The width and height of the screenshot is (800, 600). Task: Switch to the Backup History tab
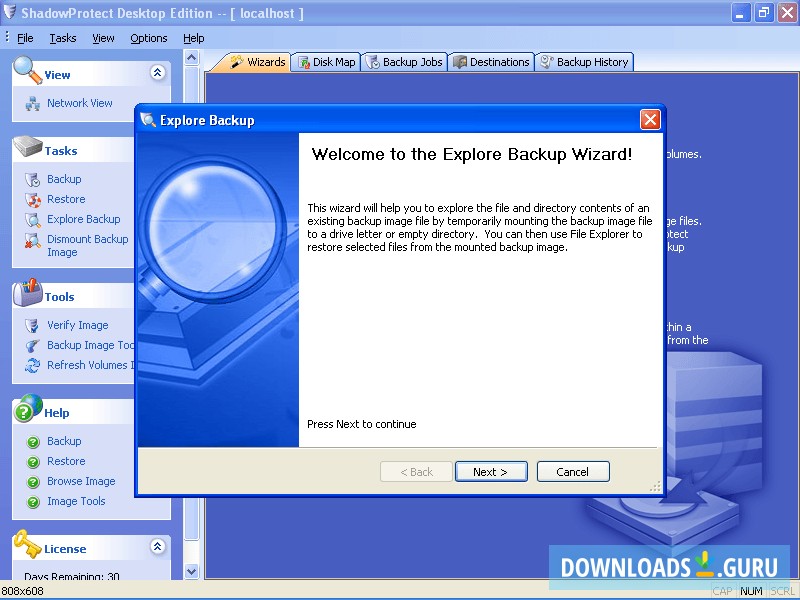pyautogui.click(x=585, y=62)
